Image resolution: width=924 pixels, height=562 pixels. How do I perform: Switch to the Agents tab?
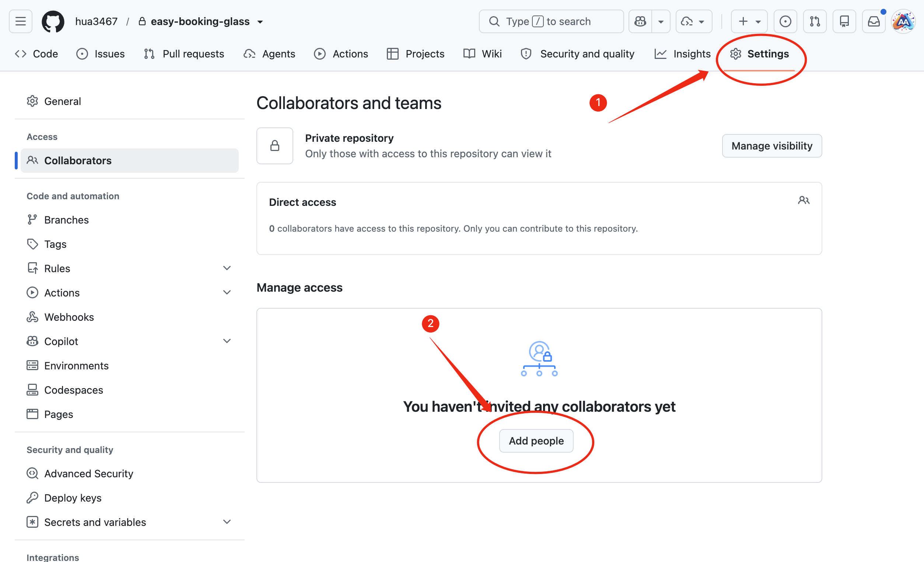(x=269, y=54)
